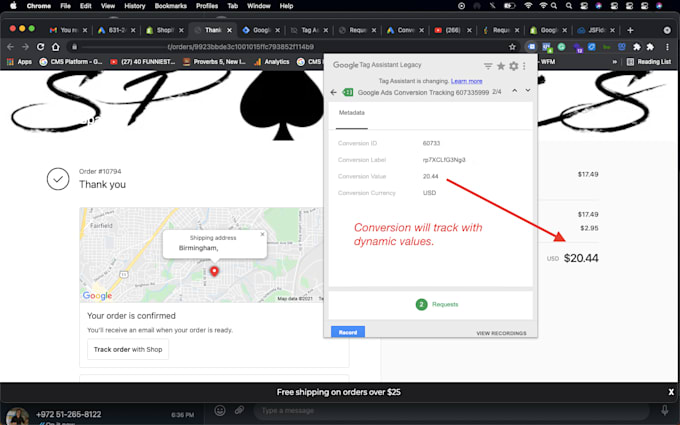Bookmark this page with the star

click(x=512, y=46)
